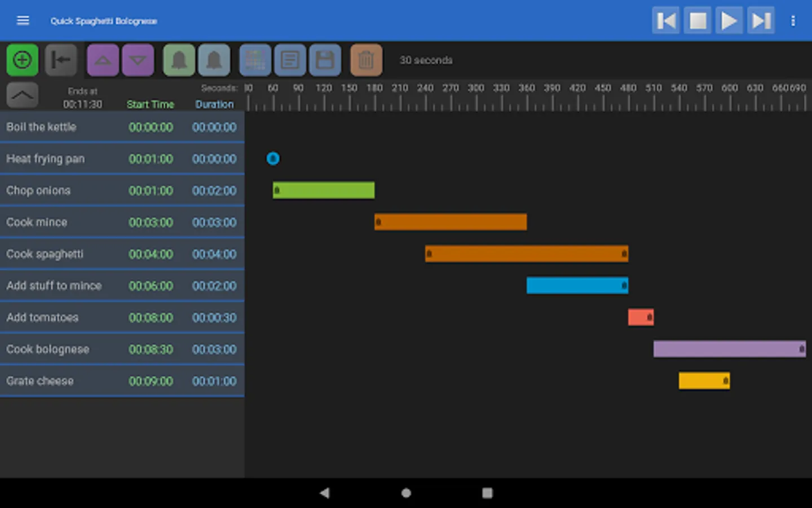Click Heat frying pan start time 00:01:00
Screen dimensions: 812x508
click(151, 159)
